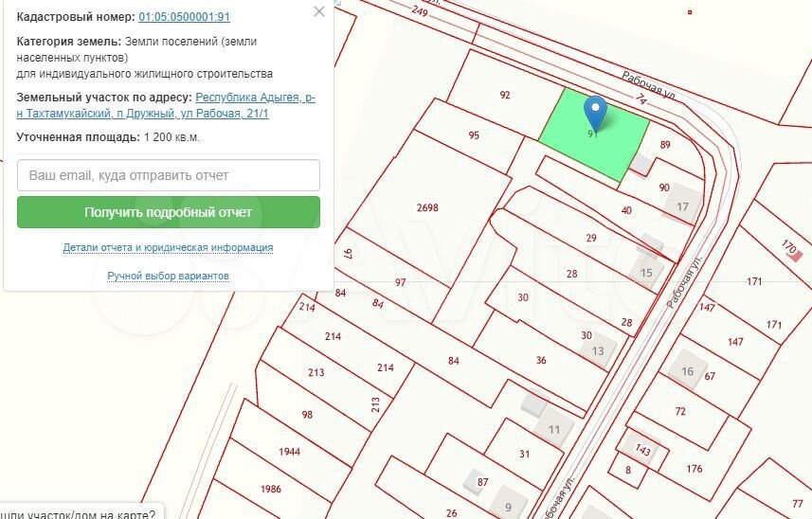Select building 15 on Рабочая street

(647, 273)
